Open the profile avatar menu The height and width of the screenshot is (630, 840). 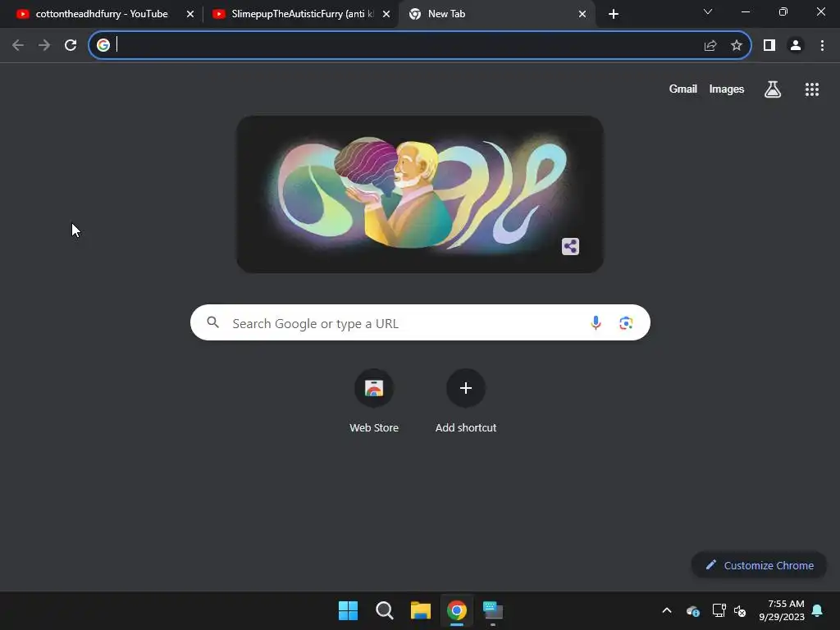point(796,45)
